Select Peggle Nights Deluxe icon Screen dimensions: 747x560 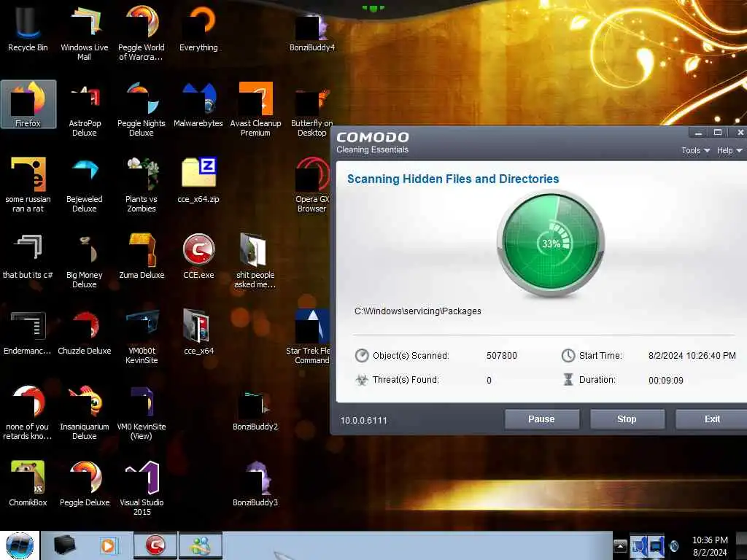pyautogui.click(x=141, y=109)
